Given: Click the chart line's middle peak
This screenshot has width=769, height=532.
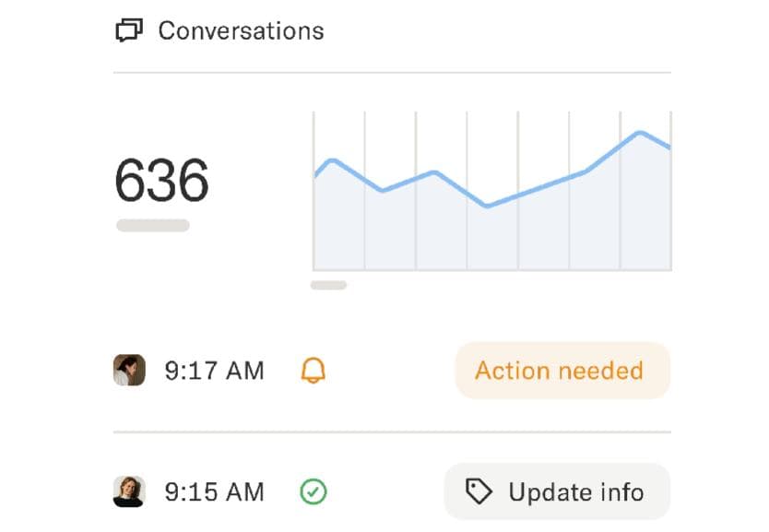Looking at the screenshot, I should coord(433,172).
